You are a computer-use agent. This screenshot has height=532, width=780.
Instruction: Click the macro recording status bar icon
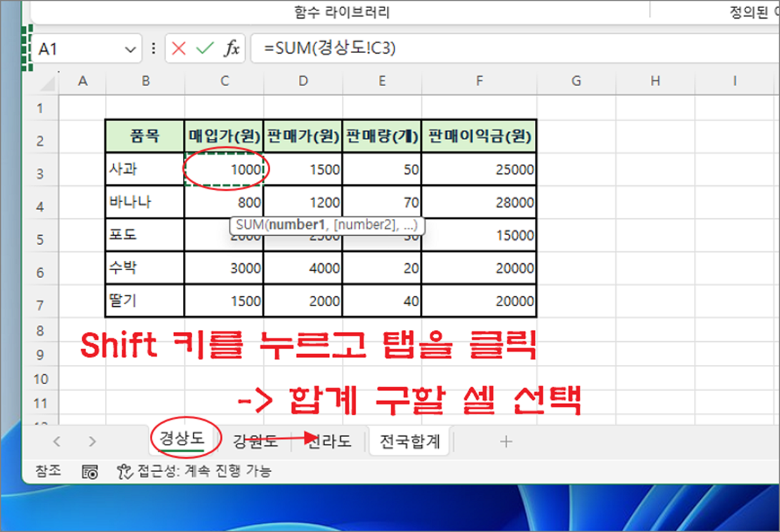[90, 472]
